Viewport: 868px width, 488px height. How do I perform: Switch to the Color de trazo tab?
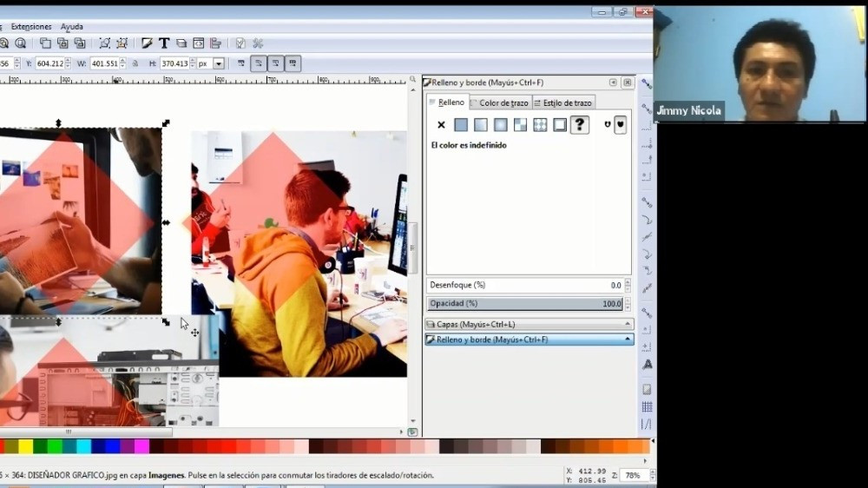(x=503, y=103)
